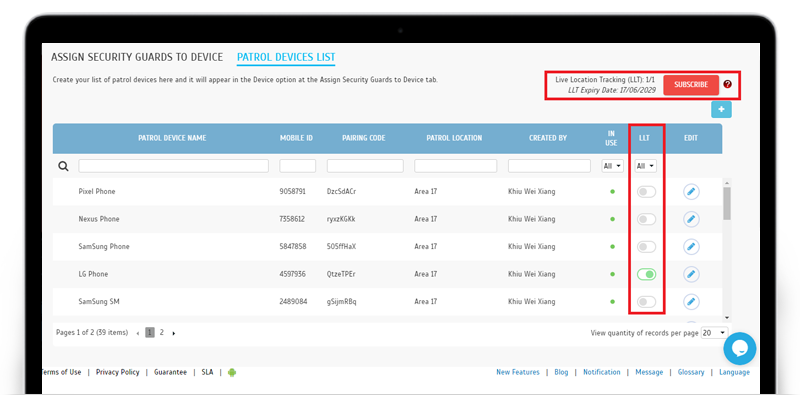
Task: Enable LLT for Nexus Phone
Action: pos(646,219)
